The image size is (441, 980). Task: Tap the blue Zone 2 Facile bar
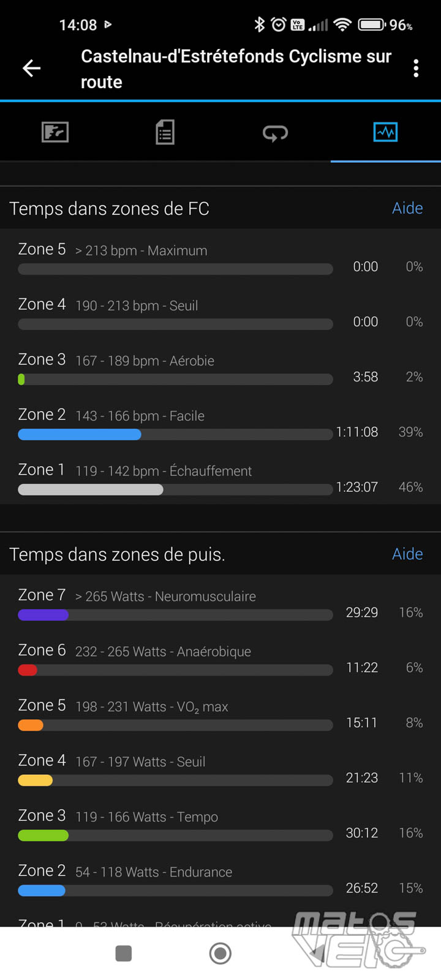coord(80,434)
